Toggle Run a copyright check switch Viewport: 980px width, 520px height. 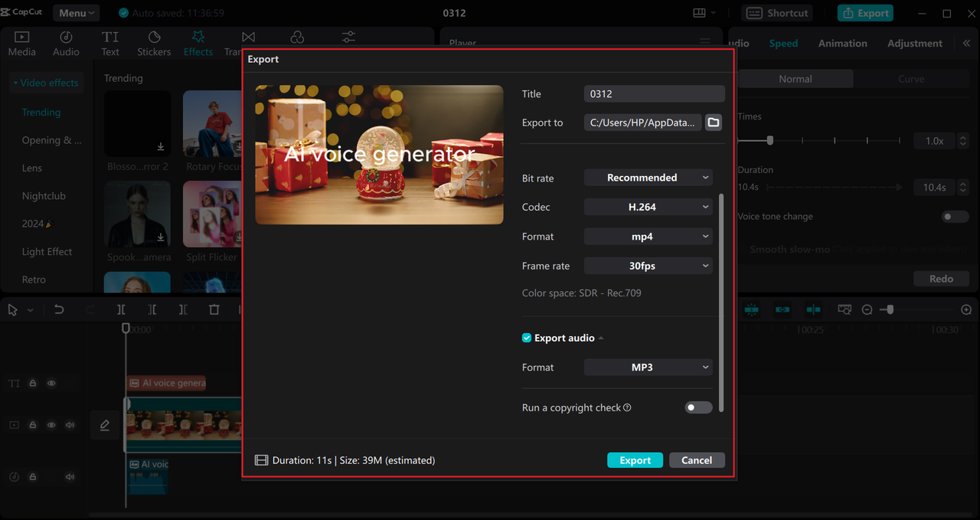click(698, 407)
